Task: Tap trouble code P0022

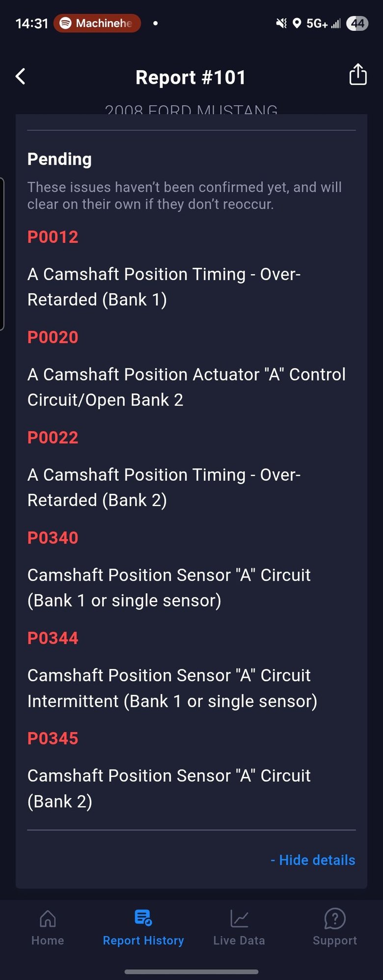Action: point(53,438)
